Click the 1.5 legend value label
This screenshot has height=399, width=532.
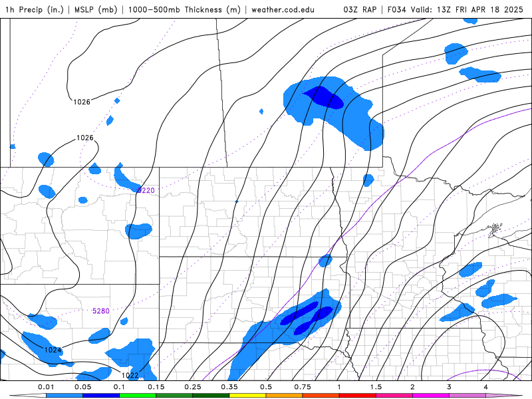(376, 387)
